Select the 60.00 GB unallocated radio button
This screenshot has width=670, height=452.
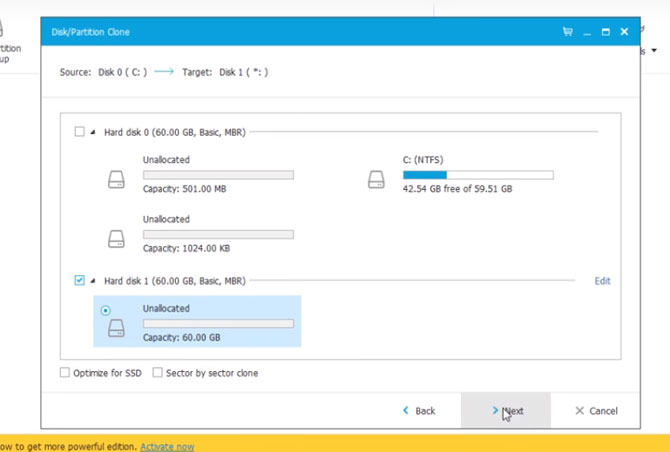click(x=106, y=311)
